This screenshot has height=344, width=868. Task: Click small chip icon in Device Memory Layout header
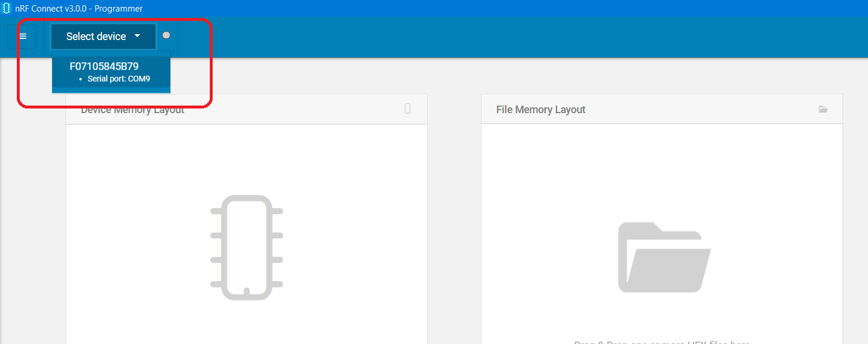pyautogui.click(x=407, y=108)
